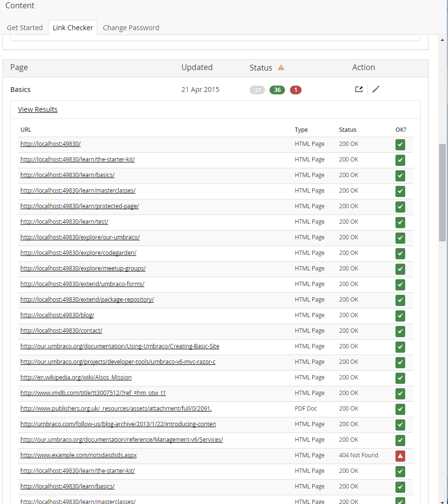Open the publishers.org.uk attachment link

click(x=116, y=408)
